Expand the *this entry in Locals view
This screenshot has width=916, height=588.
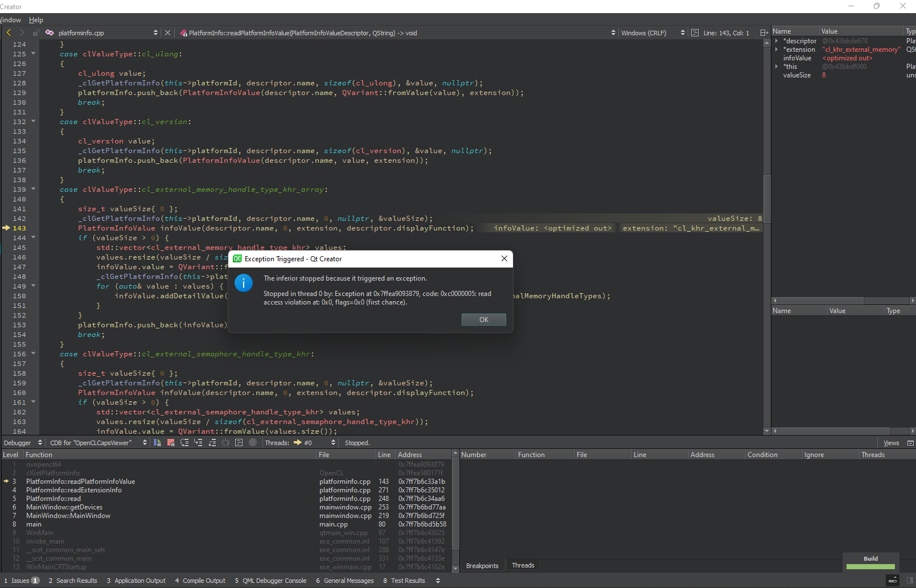coord(778,66)
